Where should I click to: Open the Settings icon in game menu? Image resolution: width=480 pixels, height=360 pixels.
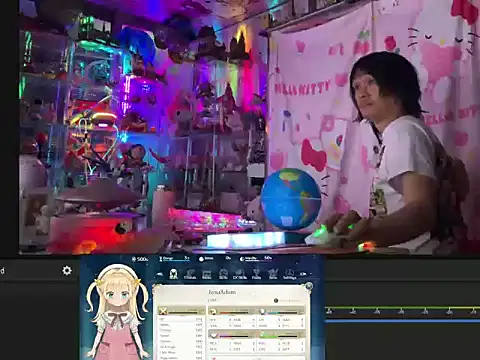click(x=289, y=274)
